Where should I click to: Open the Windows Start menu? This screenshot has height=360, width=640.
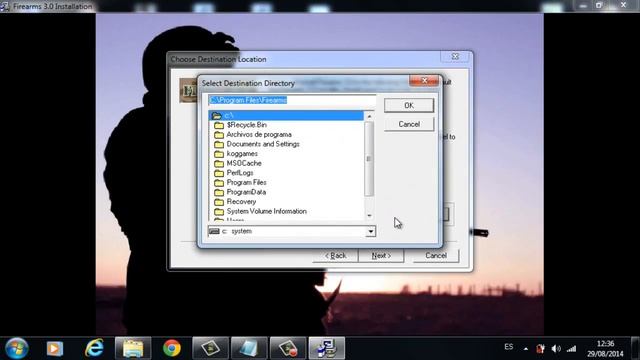(16, 349)
